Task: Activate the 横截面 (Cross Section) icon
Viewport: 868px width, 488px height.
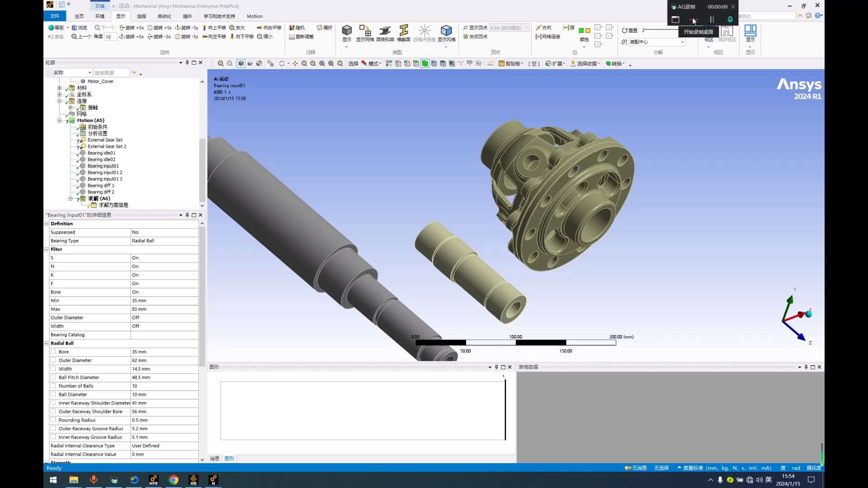Action: 403,31
